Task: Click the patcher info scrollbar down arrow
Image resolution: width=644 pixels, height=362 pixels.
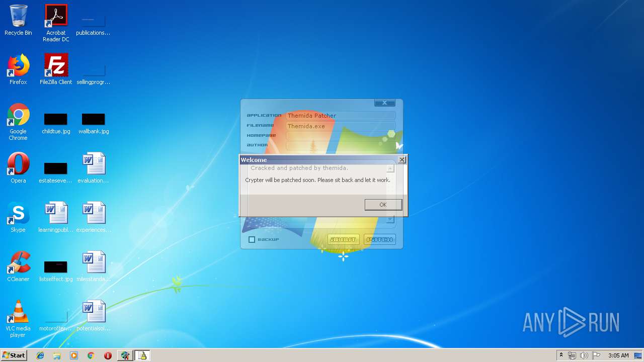Action: pyautogui.click(x=390, y=219)
